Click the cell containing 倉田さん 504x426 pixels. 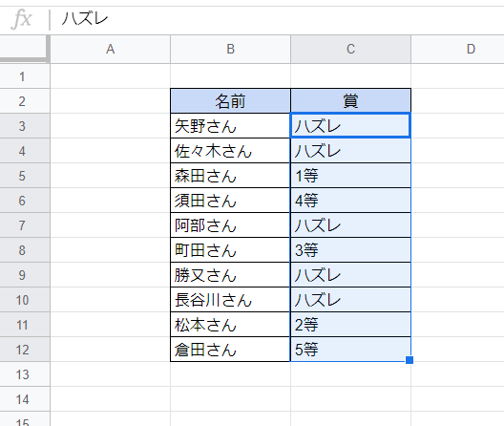click(230, 350)
